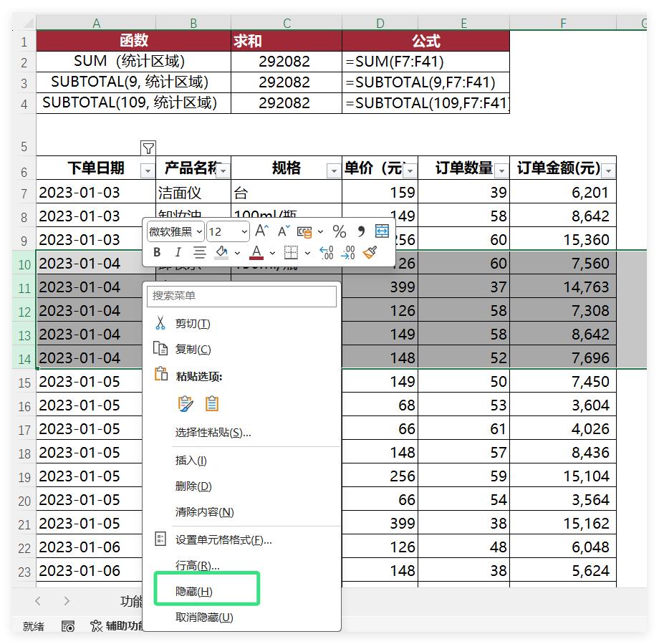This screenshot has width=659, height=644.
Task: Click cell SUBTOTAL(109, 统计区域)
Action: coord(134,103)
